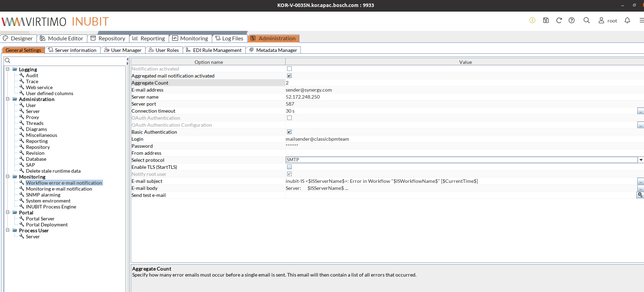Open the Select protocol dropdown
This screenshot has width=644, height=292.
tap(640, 160)
